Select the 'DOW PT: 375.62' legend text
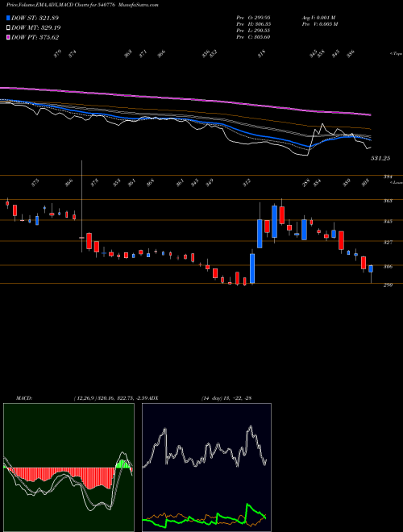This screenshot has height=532, width=403. coord(35,37)
